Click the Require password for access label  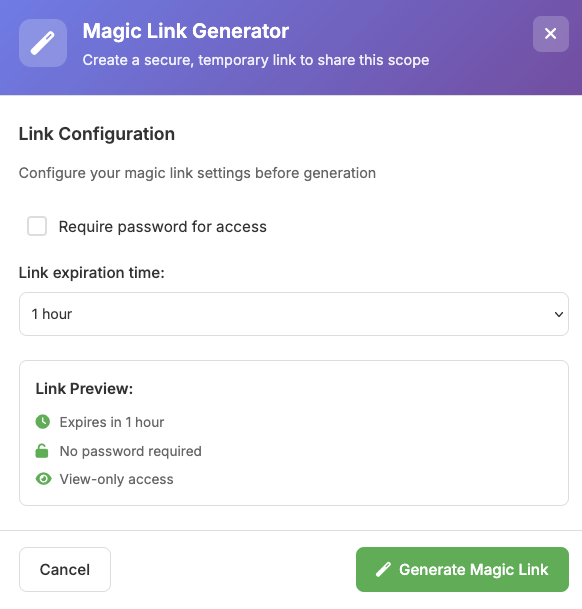tap(162, 227)
